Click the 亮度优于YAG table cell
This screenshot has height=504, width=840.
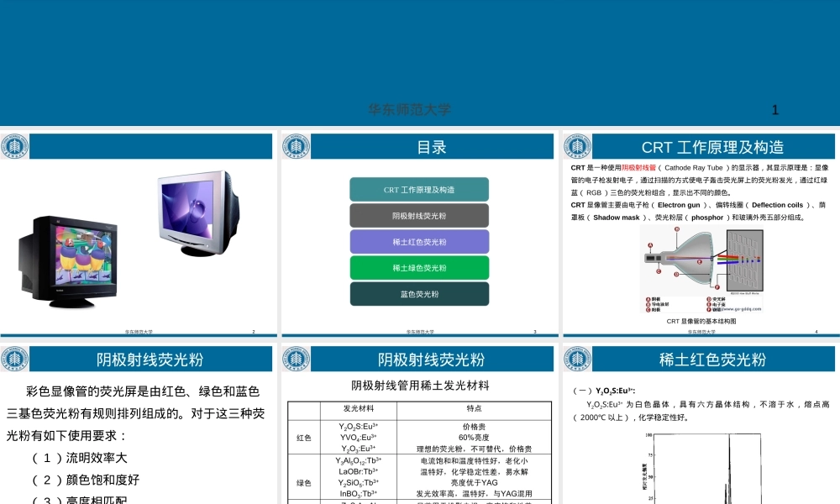[474, 482]
